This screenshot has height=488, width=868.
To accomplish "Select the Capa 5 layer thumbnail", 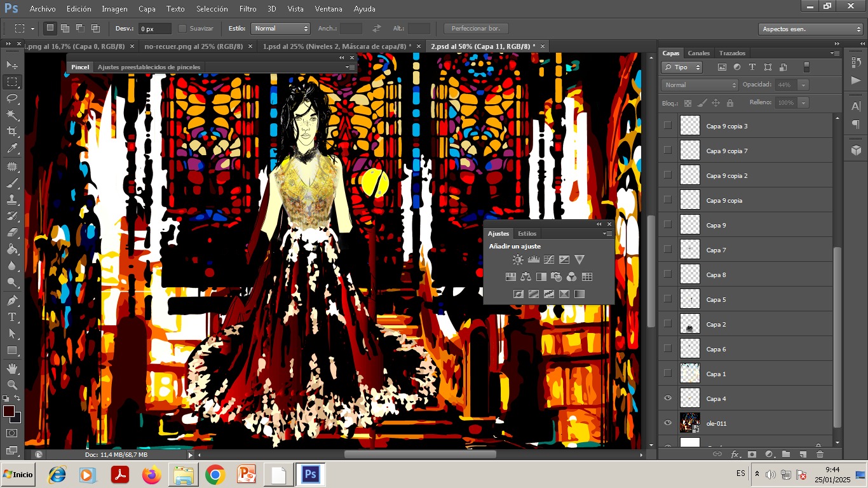I will (x=689, y=299).
